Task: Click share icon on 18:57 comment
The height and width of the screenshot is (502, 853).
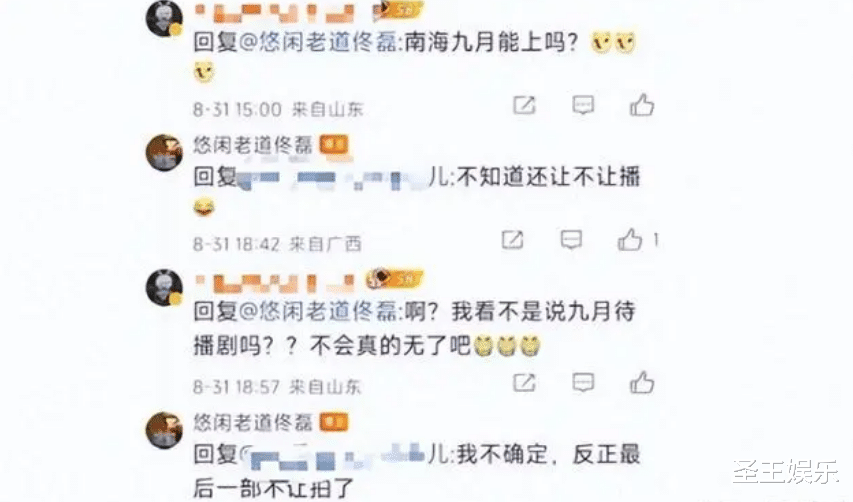Action: pyautogui.click(x=524, y=382)
